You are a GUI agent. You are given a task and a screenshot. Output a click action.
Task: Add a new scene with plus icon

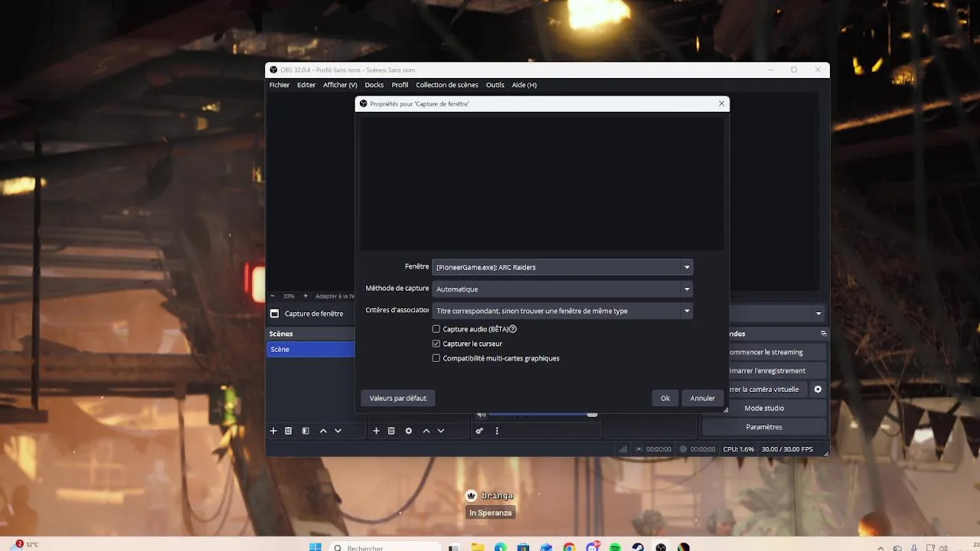(x=273, y=431)
